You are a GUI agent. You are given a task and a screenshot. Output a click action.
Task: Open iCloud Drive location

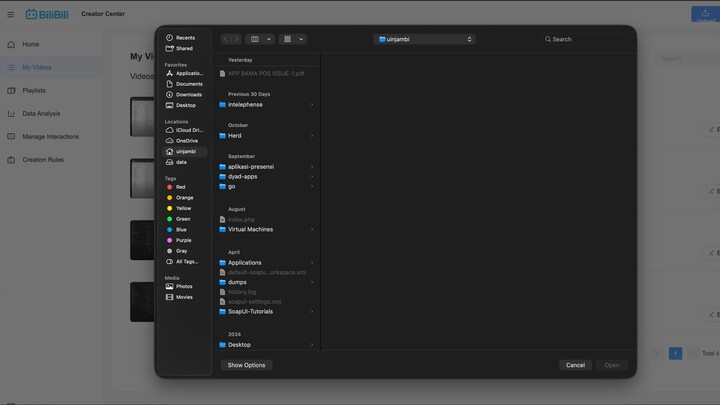tap(188, 130)
